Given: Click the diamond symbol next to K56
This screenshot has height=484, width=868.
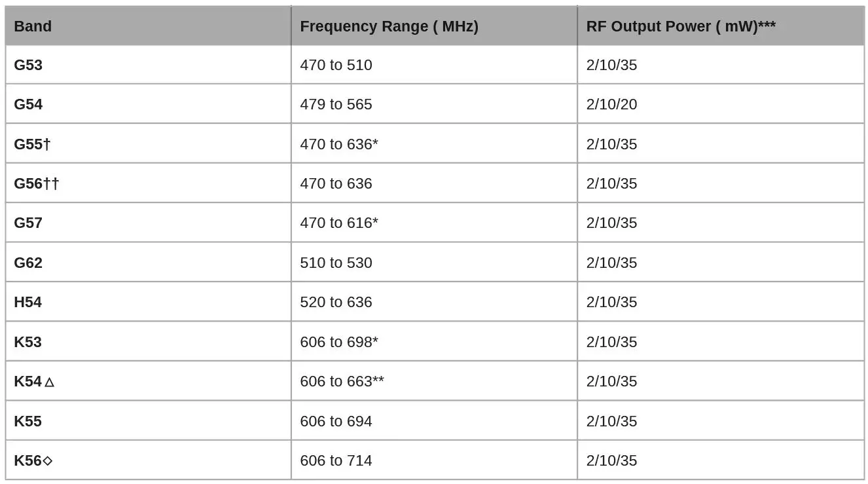Looking at the screenshot, I should (x=47, y=461).
